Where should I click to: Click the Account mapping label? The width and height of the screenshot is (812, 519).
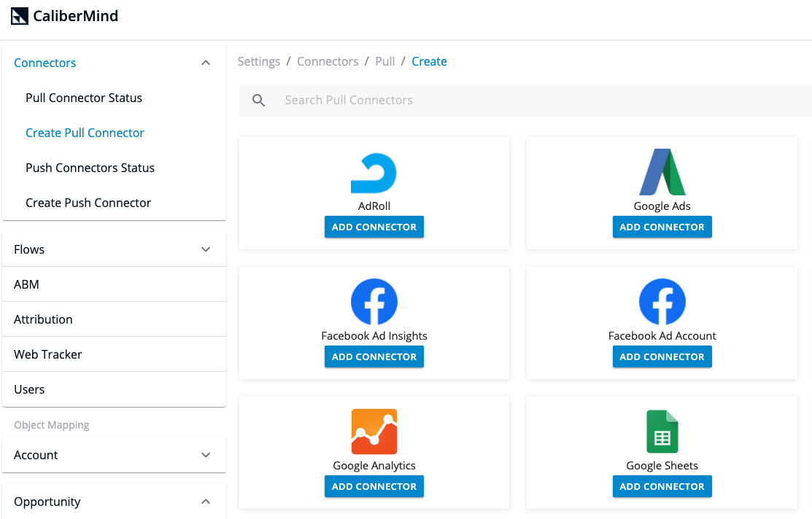pos(36,455)
